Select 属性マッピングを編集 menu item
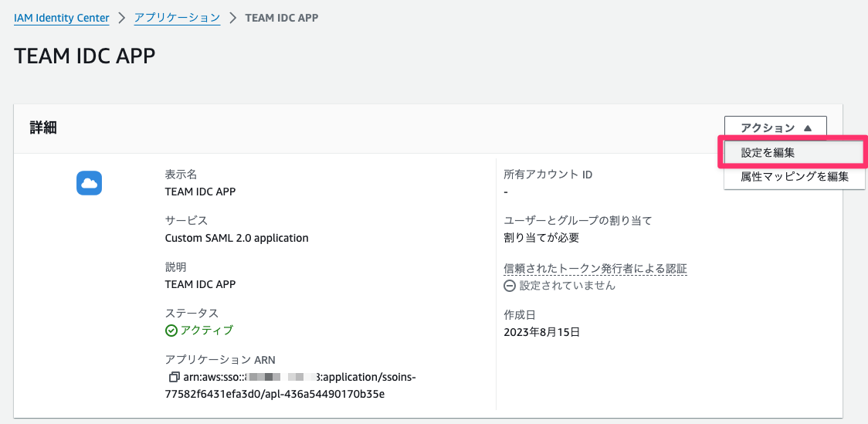This screenshot has width=868, height=424. (x=795, y=177)
